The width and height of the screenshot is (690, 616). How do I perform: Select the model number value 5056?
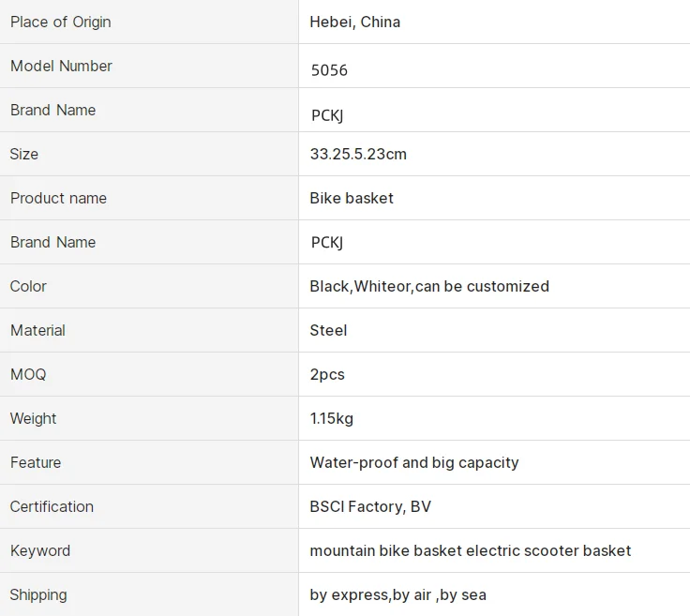(x=329, y=70)
